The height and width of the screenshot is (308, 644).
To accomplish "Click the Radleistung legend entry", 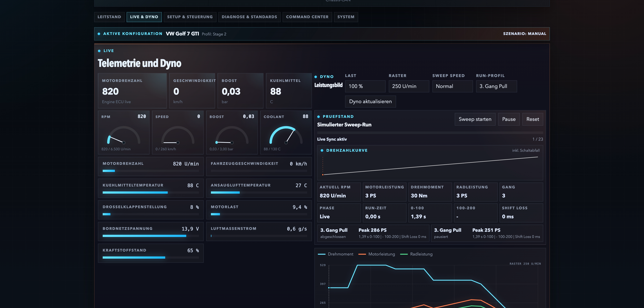I will (416, 254).
